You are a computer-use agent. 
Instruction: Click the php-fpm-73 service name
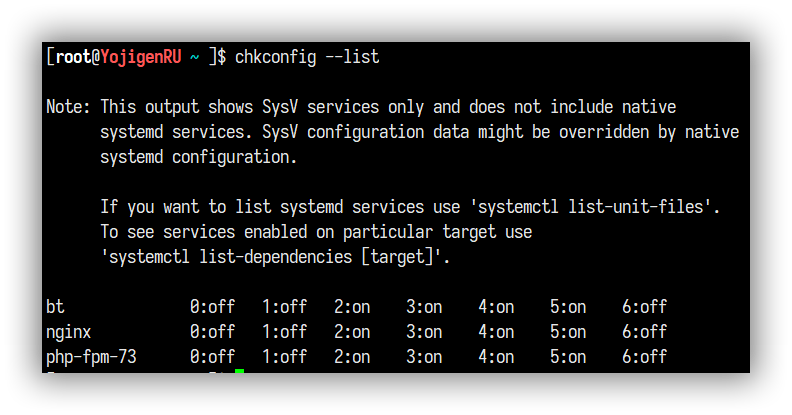[x=91, y=356]
